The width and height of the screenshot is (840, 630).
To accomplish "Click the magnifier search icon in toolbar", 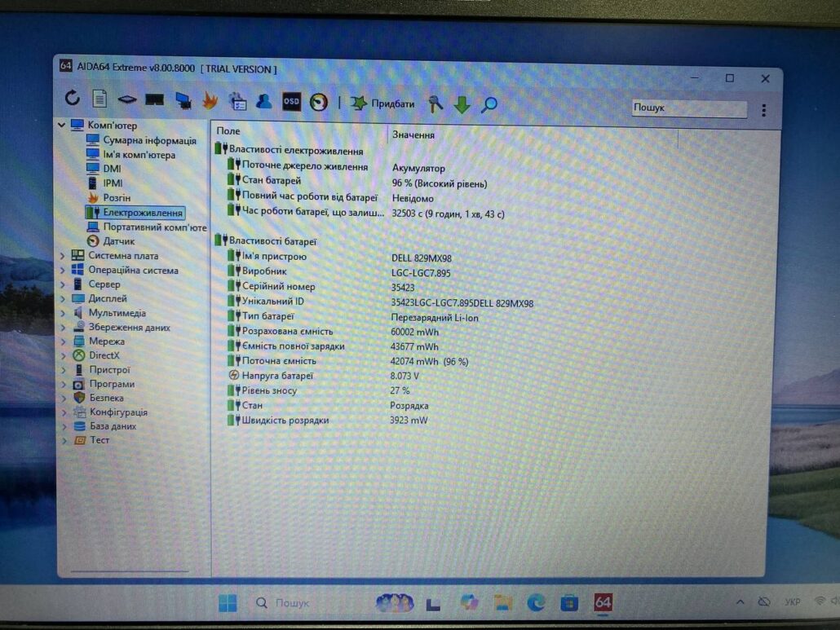I will (489, 105).
